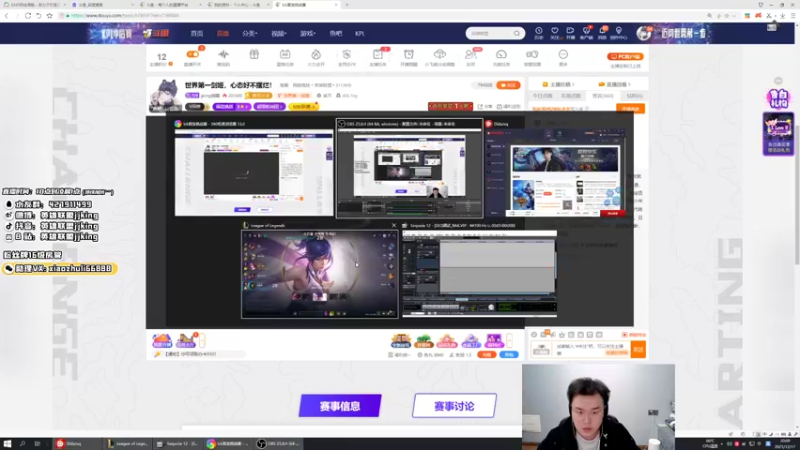
Task: Click the search magnifier icon in Douyu header
Action: (x=517, y=33)
